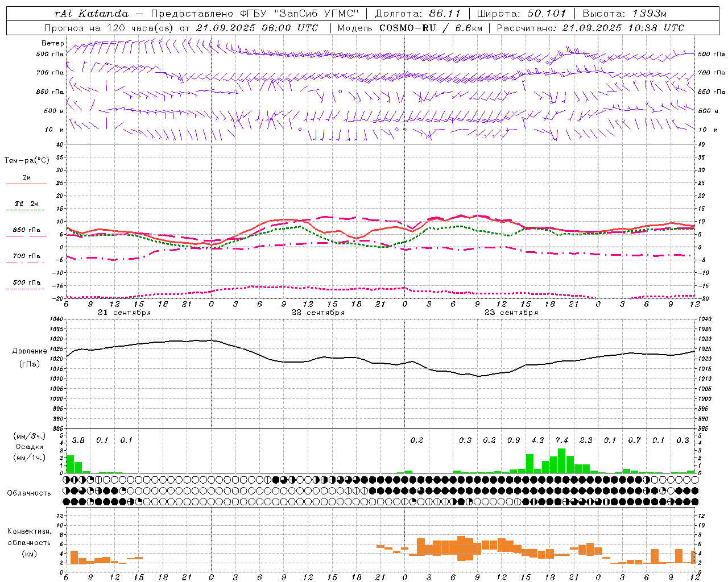728x582 pixels.
Task: Click the 'Td 2м' legend label
Action: click(27, 203)
